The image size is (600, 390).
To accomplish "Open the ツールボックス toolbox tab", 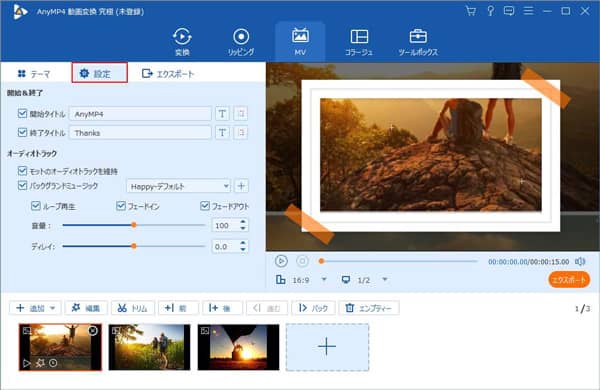I will (x=418, y=41).
